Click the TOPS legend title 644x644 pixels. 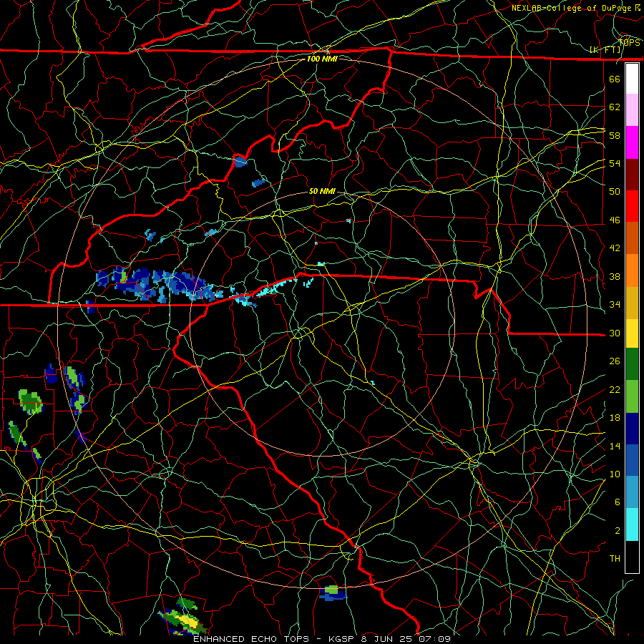click(629, 42)
